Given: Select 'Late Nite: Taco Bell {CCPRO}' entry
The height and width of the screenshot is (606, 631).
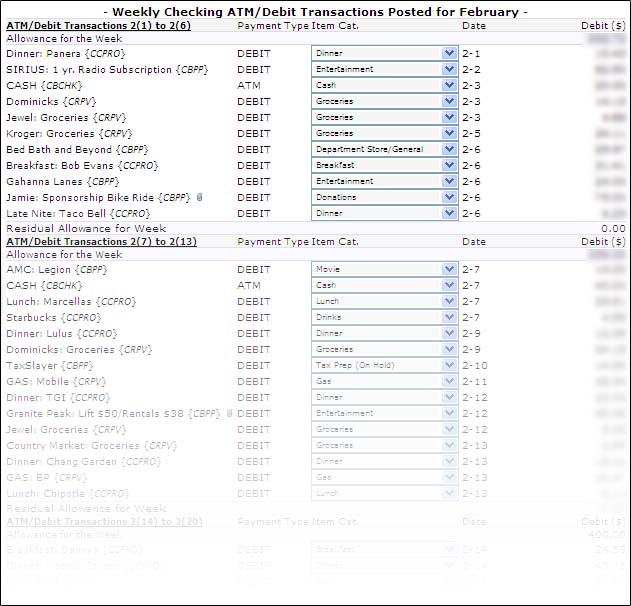Looking at the screenshot, I should pyautogui.click(x=78, y=214).
